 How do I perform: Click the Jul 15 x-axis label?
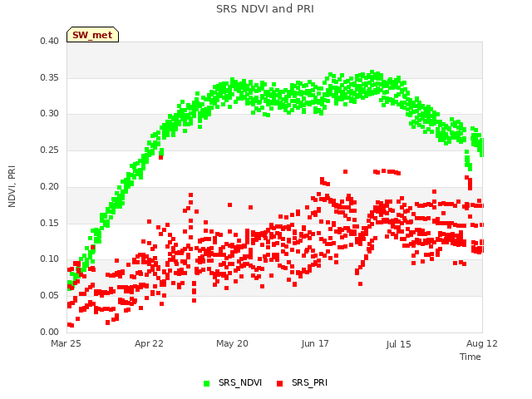[398, 344]
